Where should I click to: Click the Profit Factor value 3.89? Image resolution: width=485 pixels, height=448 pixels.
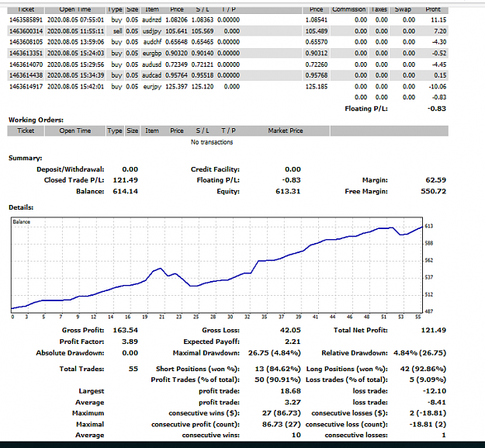click(130, 342)
